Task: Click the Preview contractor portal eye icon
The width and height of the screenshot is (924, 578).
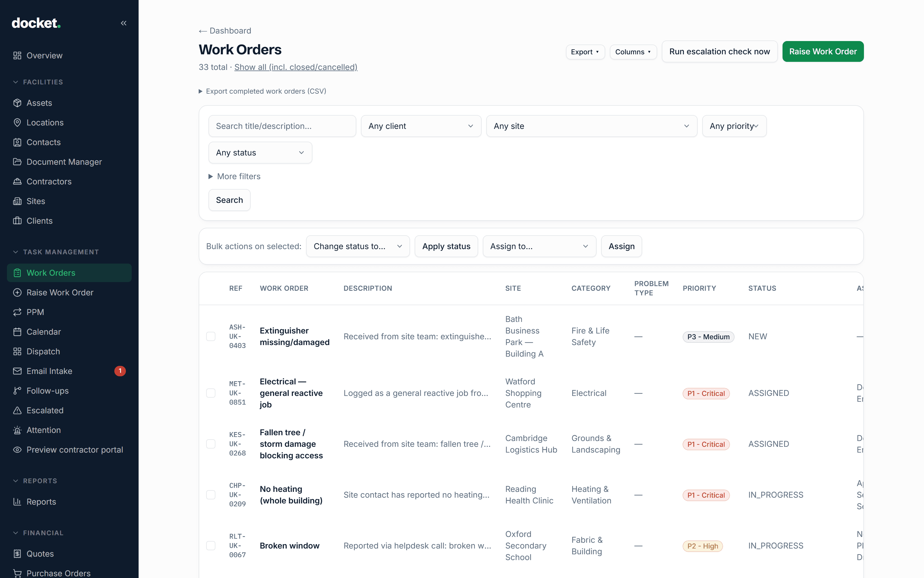Action: (17, 450)
